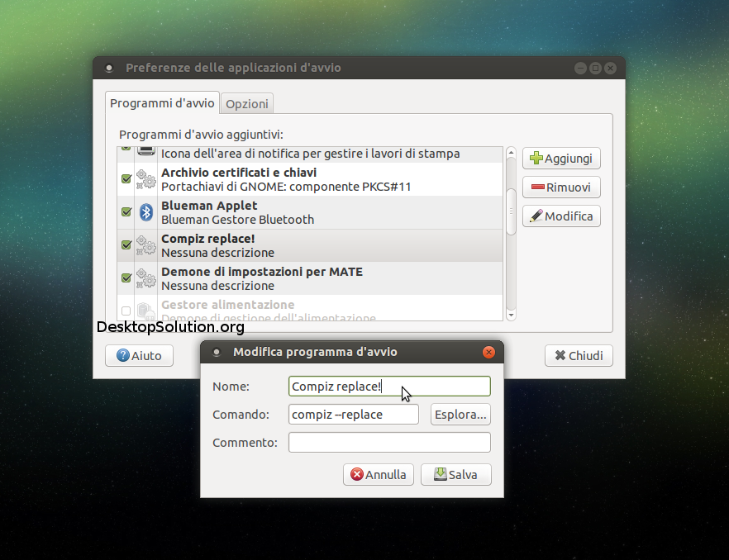Click Esplora... to browse for a command
The width and height of the screenshot is (729, 560).
(460, 414)
